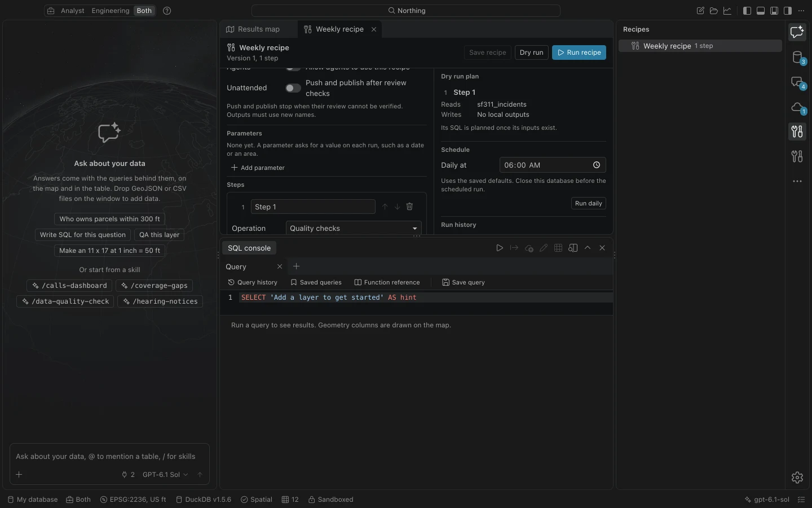812x508 pixels.
Task: Click the new note compose icon in title bar
Action: tap(700, 11)
